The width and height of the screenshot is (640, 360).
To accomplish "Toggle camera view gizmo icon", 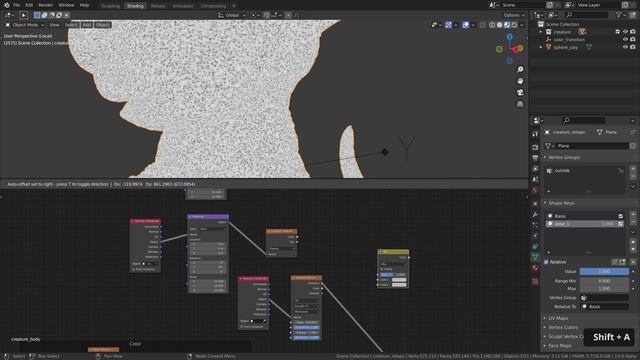I will click(520, 92).
